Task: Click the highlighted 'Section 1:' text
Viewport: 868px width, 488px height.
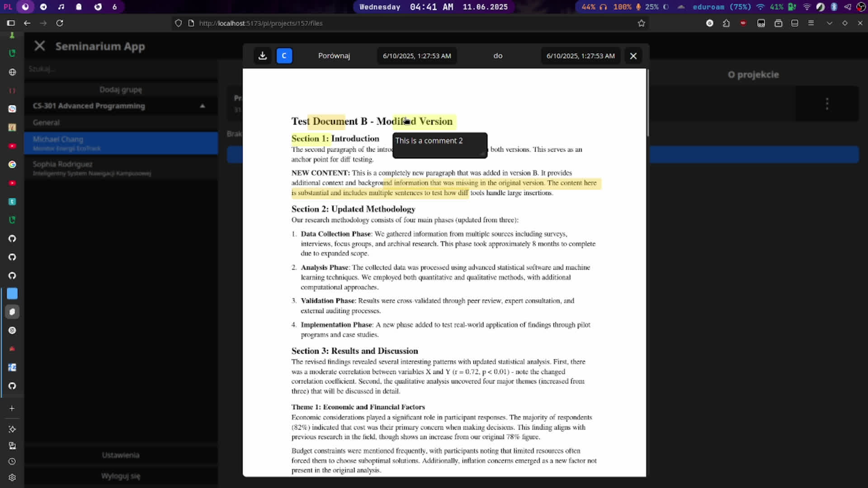Action: [x=310, y=138]
